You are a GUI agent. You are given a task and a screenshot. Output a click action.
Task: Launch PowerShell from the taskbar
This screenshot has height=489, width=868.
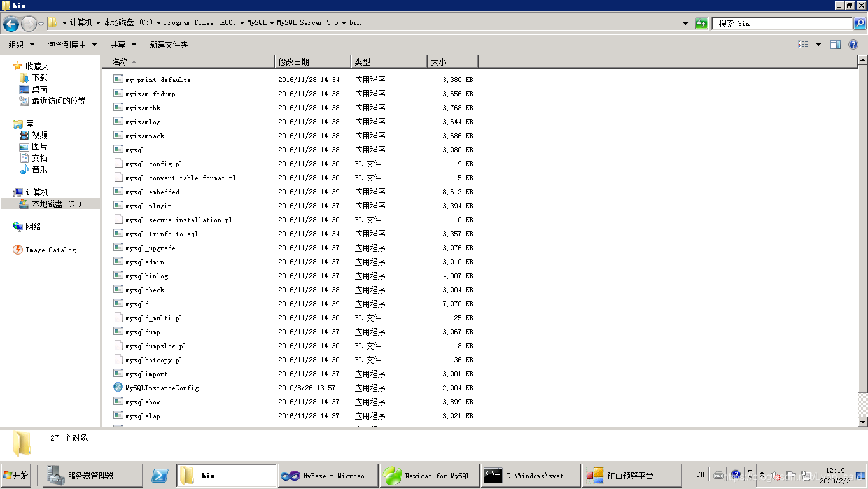click(160, 476)
